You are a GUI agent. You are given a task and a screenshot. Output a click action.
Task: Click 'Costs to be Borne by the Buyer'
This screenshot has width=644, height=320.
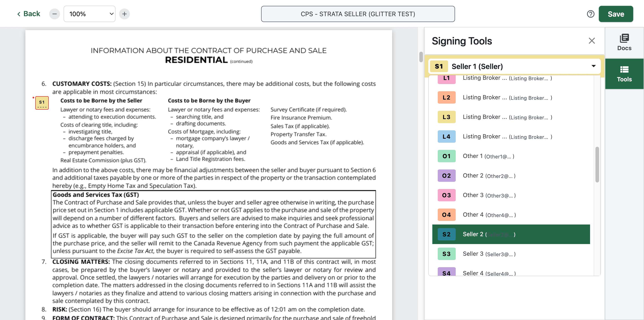[209, 100]
